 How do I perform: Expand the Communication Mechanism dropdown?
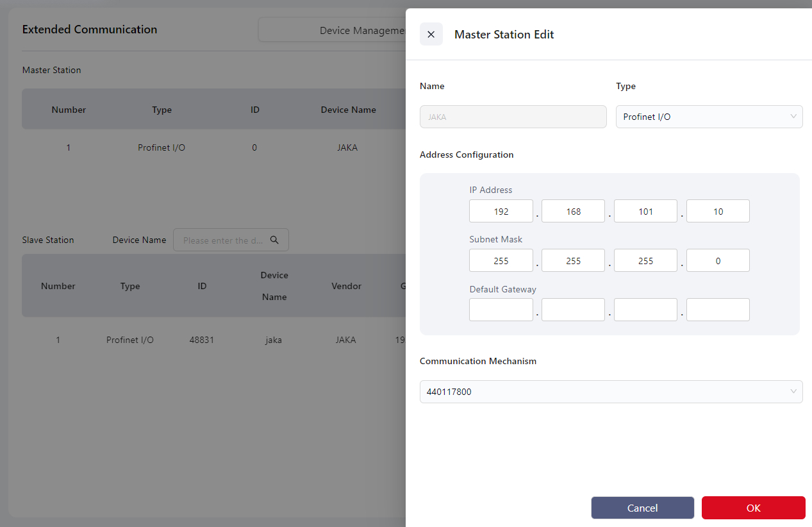pos(610,392)
